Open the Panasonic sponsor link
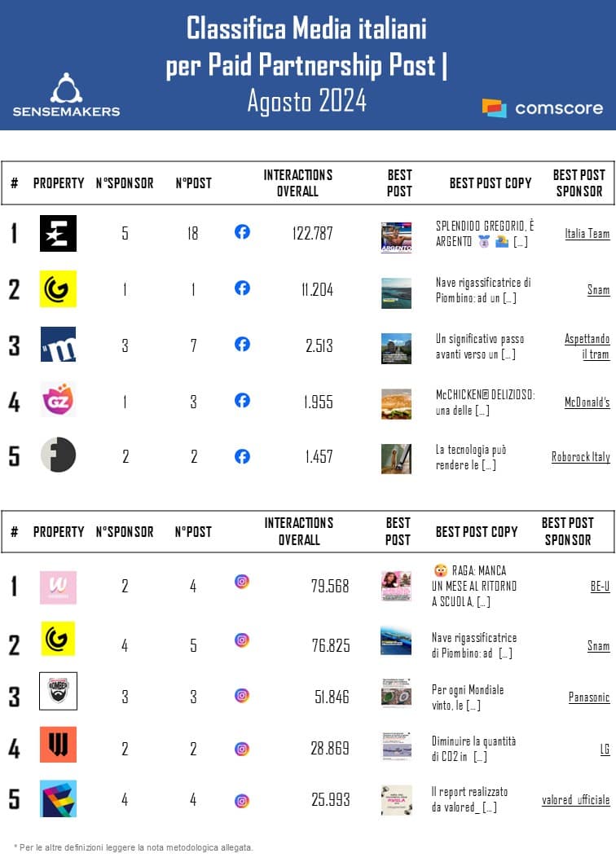This screenshot has width=616, height=862. 588,697
